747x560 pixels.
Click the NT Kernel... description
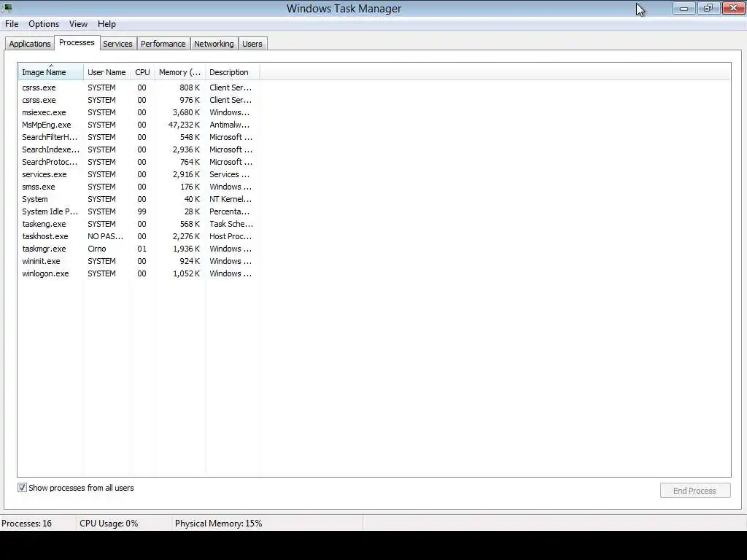pos(231,199)
